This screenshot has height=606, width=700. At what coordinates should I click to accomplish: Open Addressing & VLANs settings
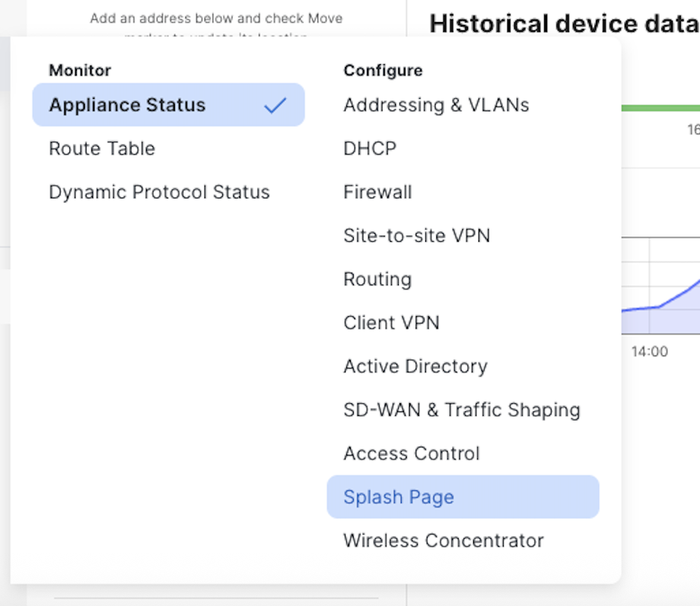pos(436,105)
